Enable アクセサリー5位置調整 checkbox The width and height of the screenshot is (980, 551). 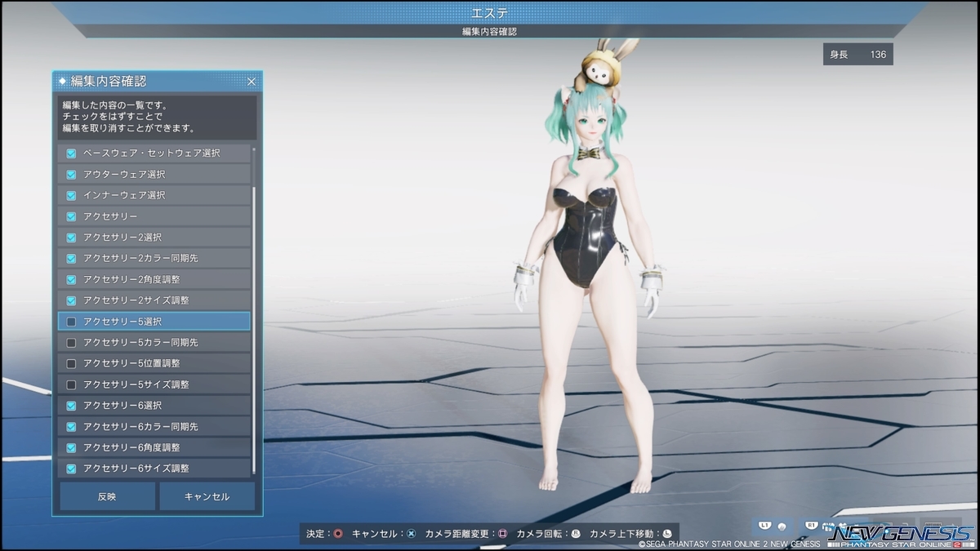tap(71, 362)
